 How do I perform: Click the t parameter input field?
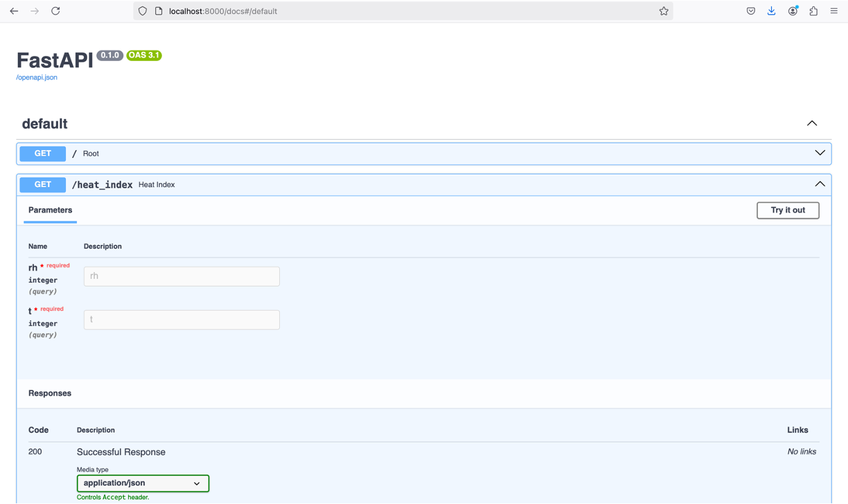182,320
